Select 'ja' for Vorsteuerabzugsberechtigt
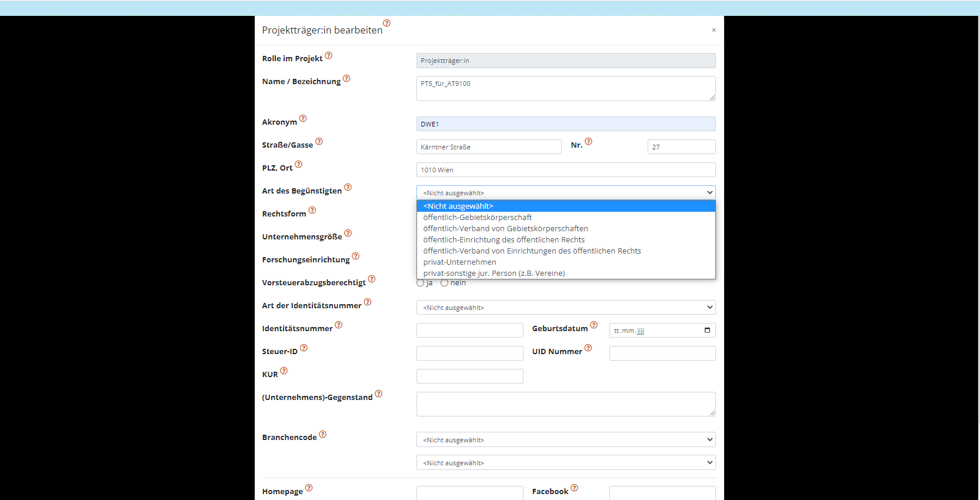The height and width of the screenshot is (500, 980). 420,283
